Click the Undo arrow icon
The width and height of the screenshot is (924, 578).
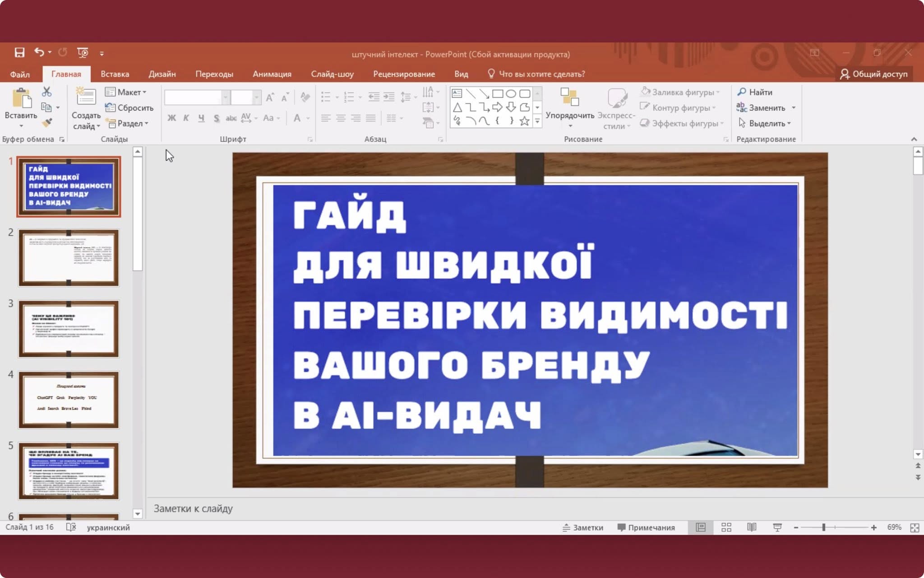tap(39, 52)
